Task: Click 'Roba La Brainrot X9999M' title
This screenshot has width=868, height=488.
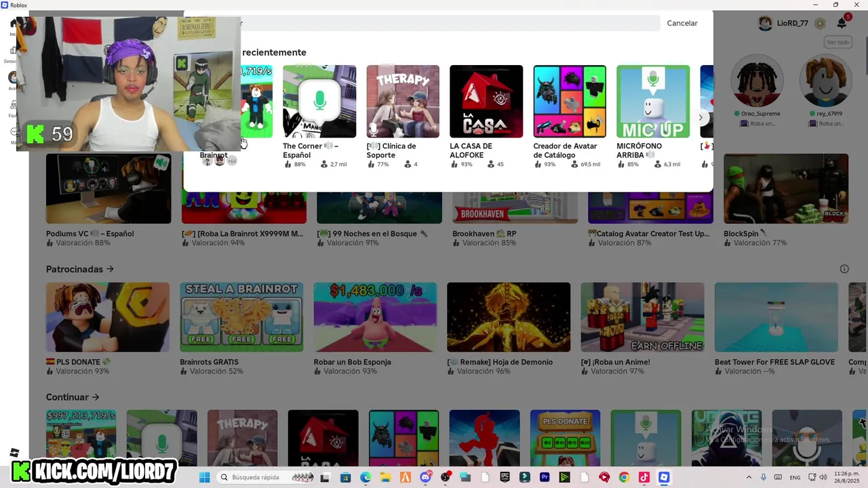Action: [x=243, y=234]
